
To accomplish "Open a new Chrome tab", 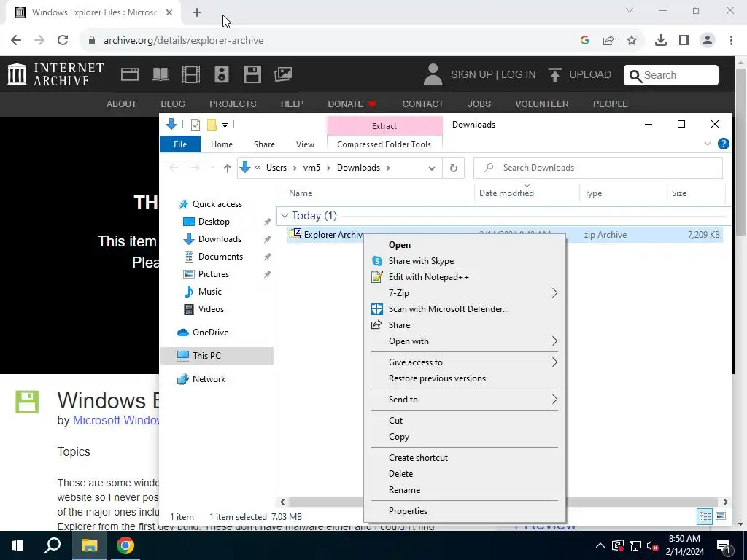I will (197, 12).
